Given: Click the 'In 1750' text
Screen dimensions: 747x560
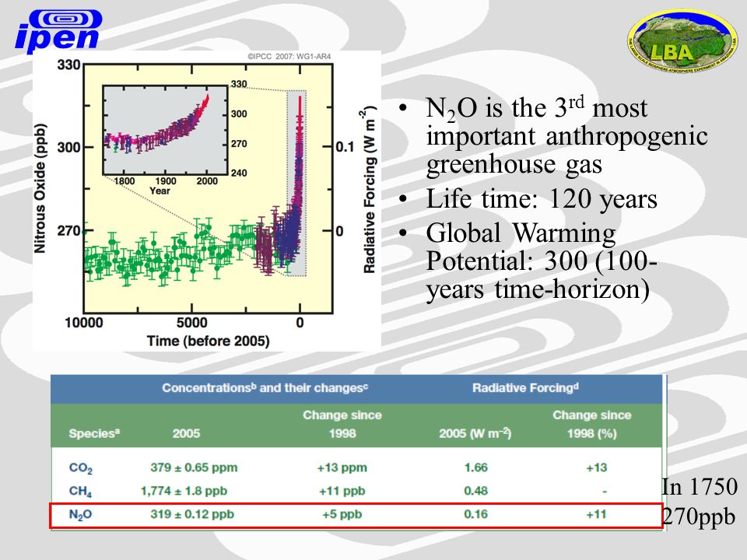Looking at the screenshot, I should pos(700,487).
